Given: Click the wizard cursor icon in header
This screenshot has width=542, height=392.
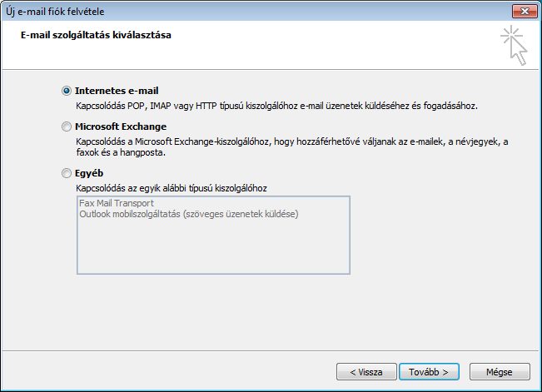Looking at the screenshot, I should 514,45.
